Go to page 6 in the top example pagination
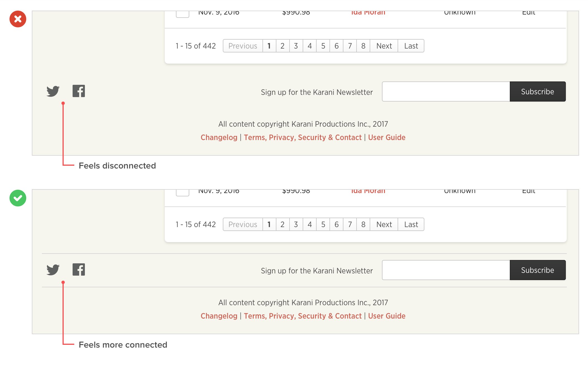This screenshot has height=366, width=588. 336,46
